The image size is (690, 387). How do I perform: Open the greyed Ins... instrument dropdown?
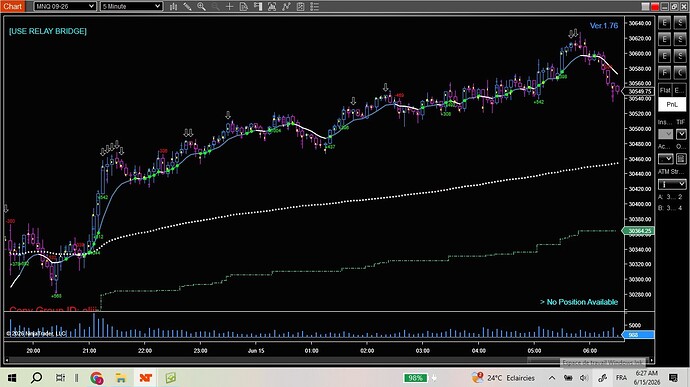665,134
